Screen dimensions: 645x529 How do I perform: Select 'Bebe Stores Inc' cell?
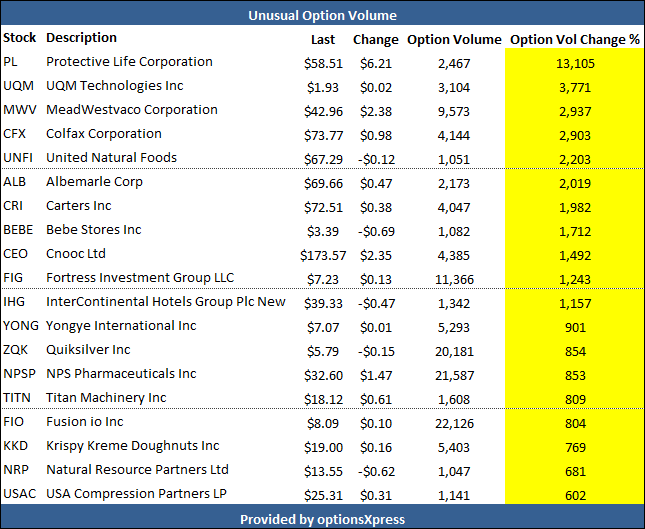94,230
